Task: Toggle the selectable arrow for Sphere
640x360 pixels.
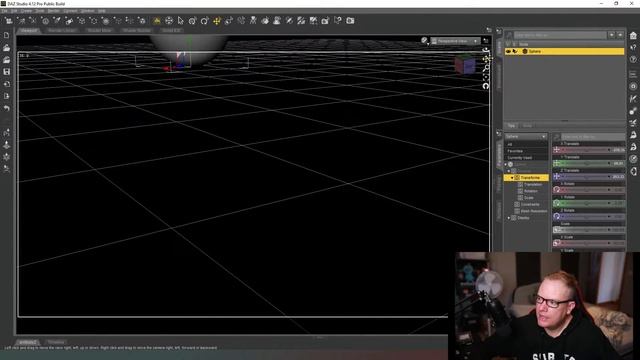Action: [x=515, y=51]
